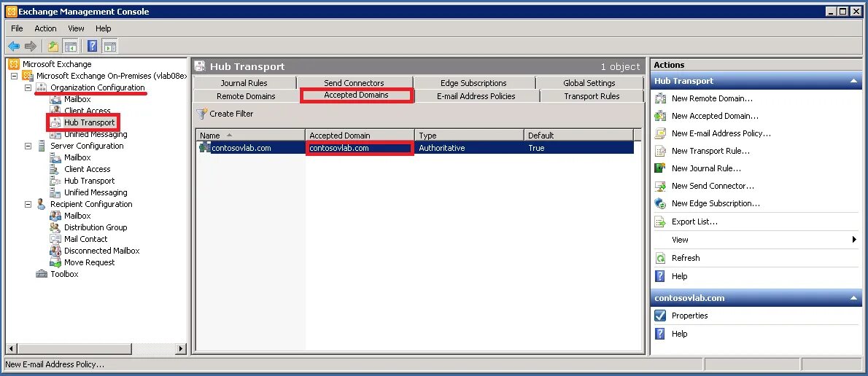Click the Microsoft Exchange root icon
The image size is (868, 376).
pyautogui.click(x=14, y=64)
